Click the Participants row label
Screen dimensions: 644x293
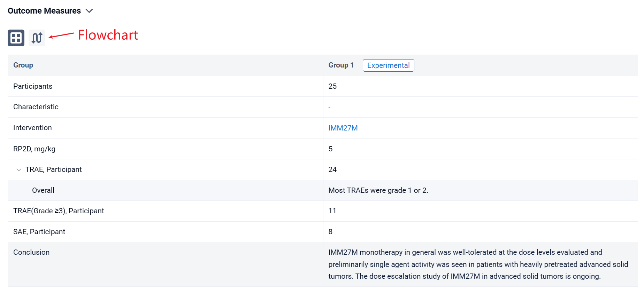point(33,86)
